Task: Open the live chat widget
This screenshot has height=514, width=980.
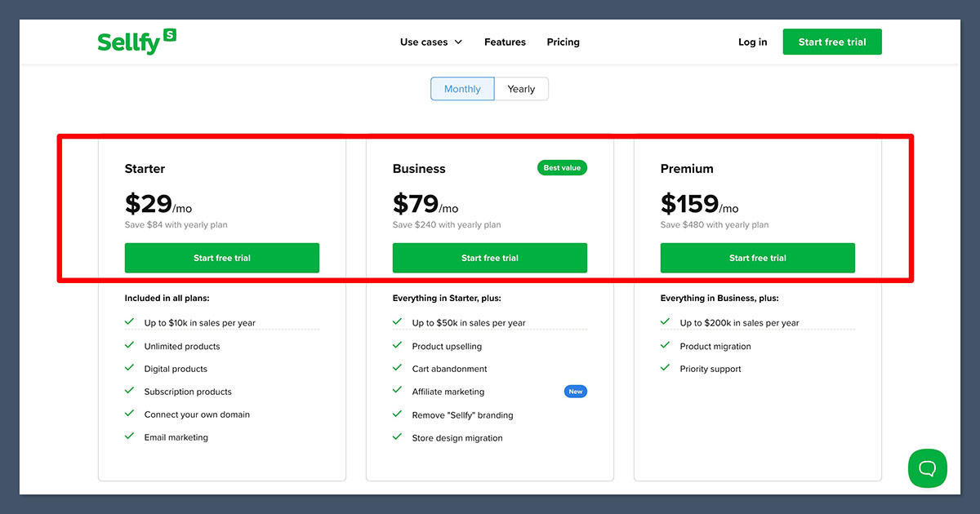Action: coord(927,468)
